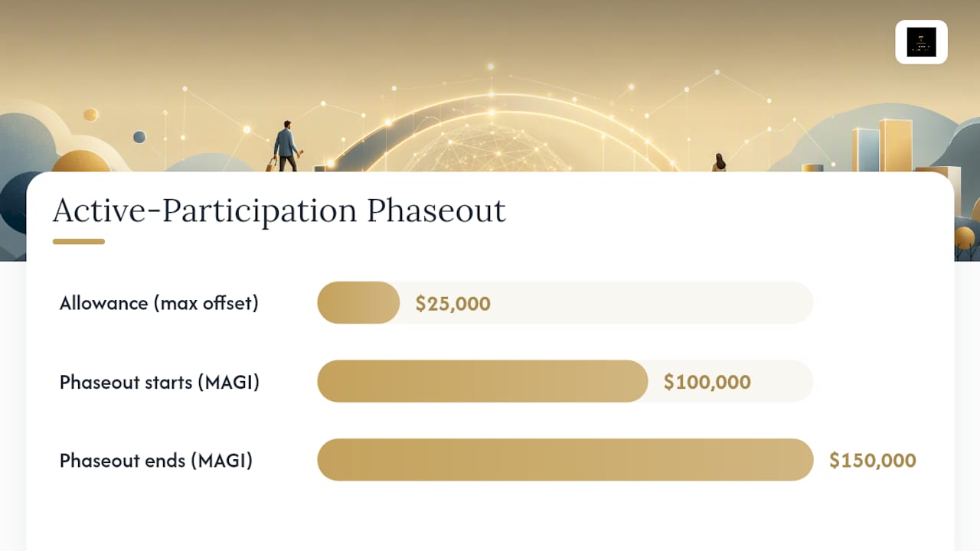
Task: Click the Phaseout ends (MAGI) label
Action: coord(156,461)
